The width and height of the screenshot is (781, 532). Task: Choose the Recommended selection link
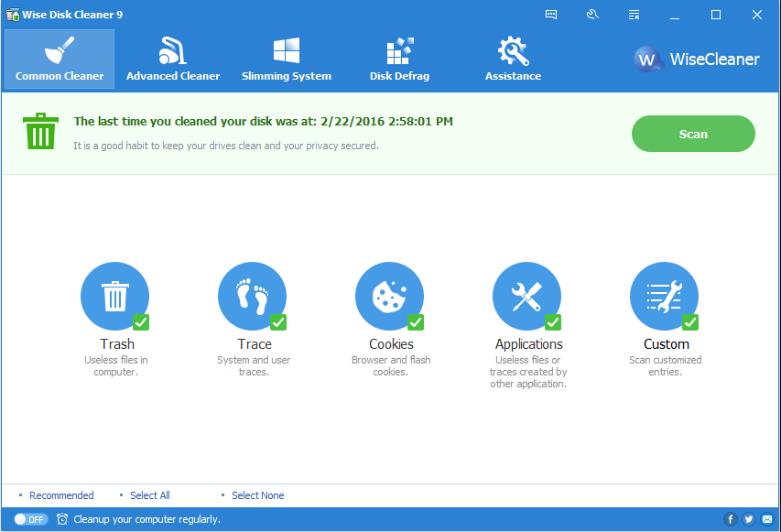click(x=61, y=495)
